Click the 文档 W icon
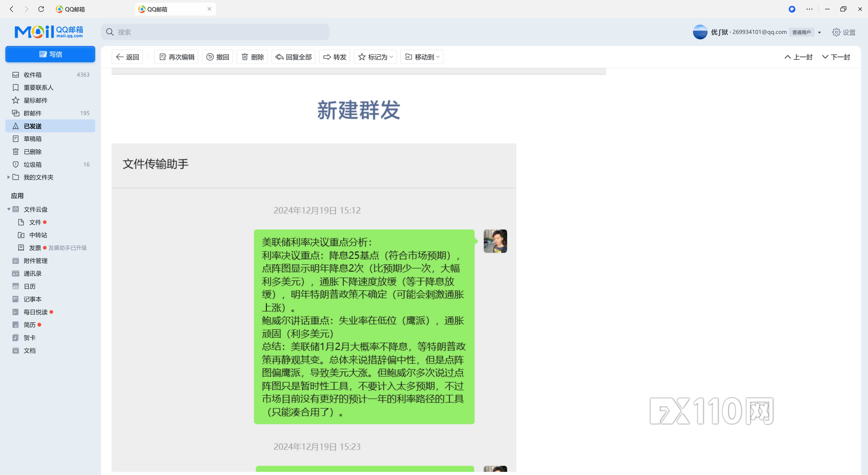This screenshot has width=868, height=475. (x=16, y=350)
